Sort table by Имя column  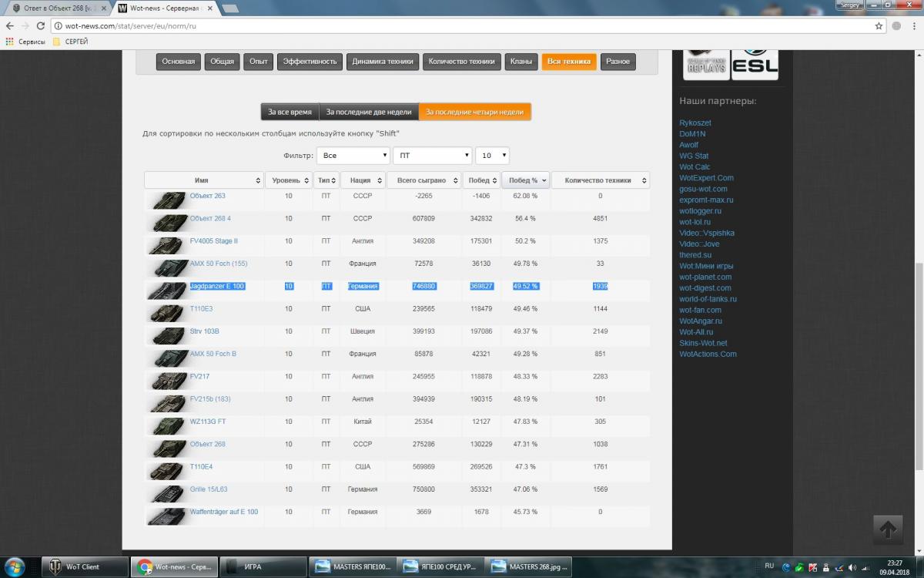[x=203, y=180]
